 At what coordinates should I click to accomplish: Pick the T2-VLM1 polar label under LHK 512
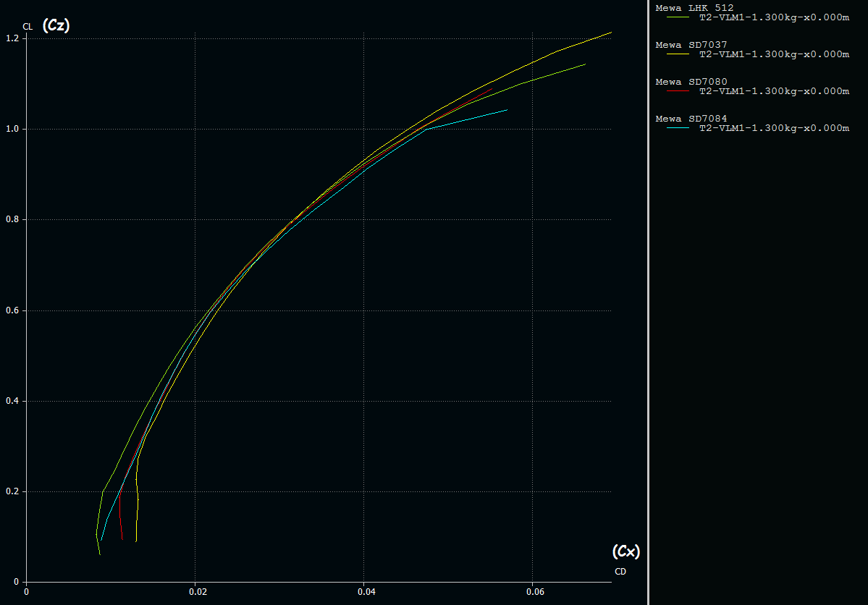[x=774, y=17]
